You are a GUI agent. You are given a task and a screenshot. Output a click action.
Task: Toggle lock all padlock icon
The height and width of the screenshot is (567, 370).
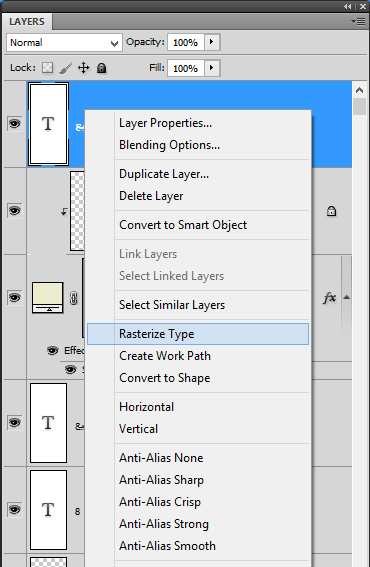(x=102, y=68)
